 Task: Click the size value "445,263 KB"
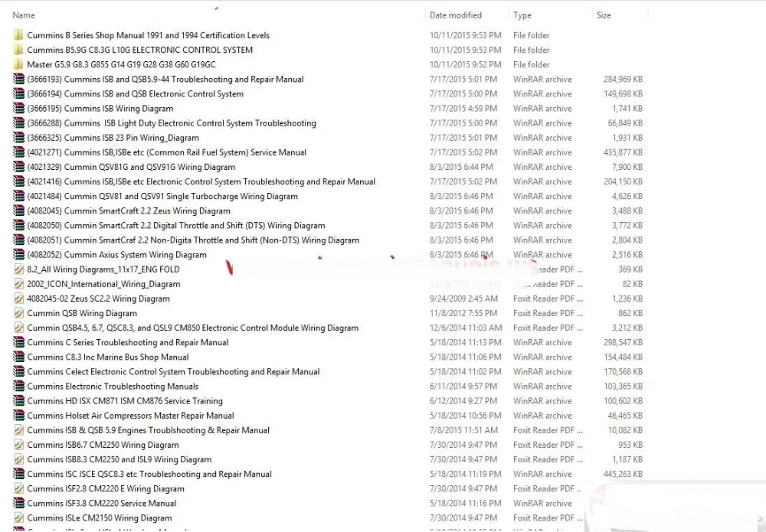pos(623,474)
